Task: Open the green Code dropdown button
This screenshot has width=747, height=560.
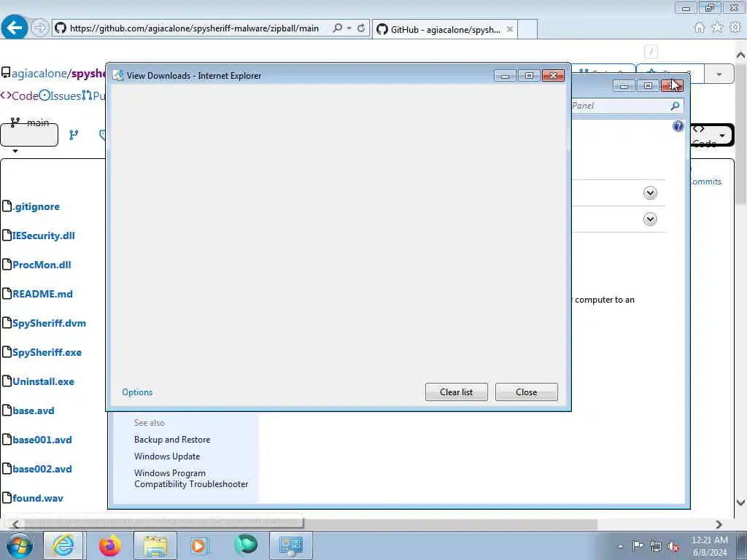Action: point(711,136)
